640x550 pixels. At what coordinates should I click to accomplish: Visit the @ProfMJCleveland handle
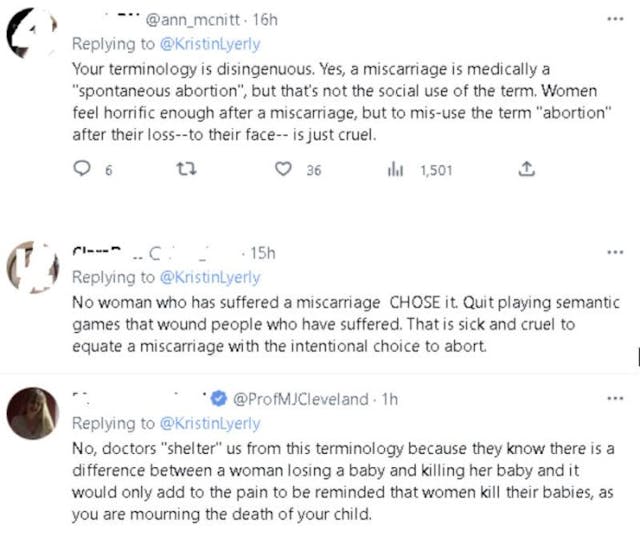click(299, 399)
